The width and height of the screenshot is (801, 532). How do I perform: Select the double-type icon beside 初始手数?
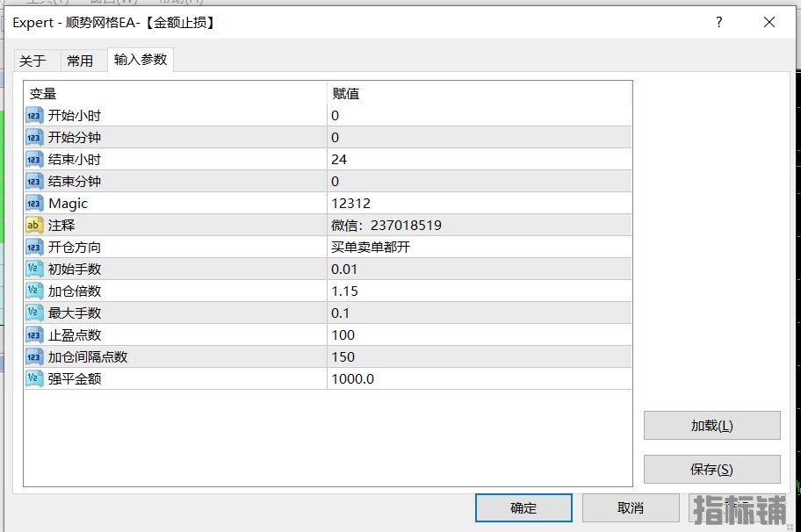tap(34, 270)
